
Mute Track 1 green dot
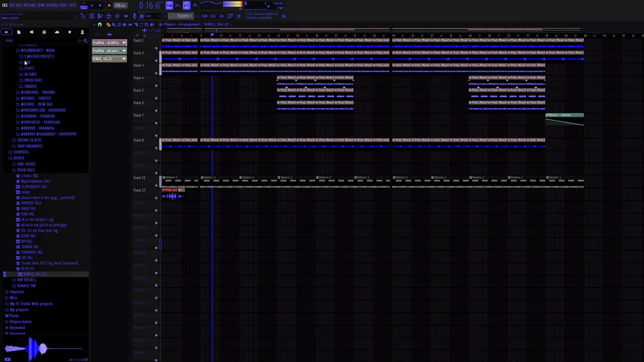click(x=156, y=48)
